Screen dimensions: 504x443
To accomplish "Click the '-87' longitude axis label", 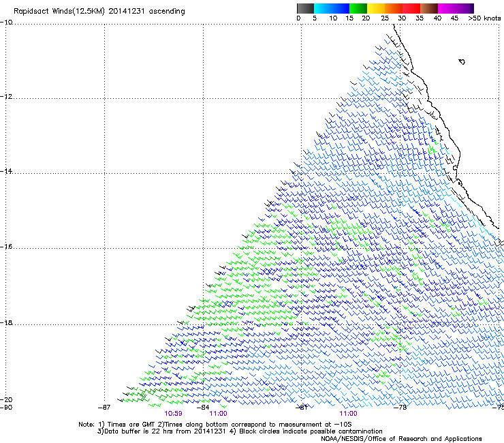I will tap(104, 408).
